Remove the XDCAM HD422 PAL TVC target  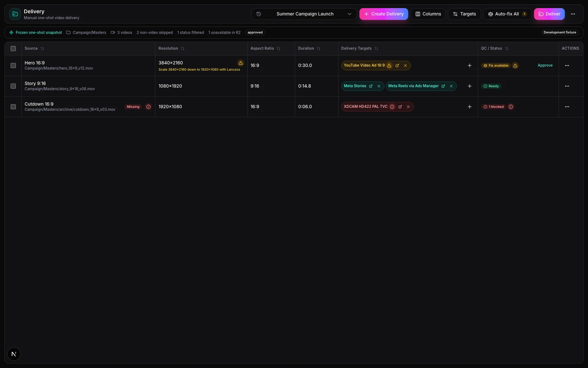(x=408, y=107)
